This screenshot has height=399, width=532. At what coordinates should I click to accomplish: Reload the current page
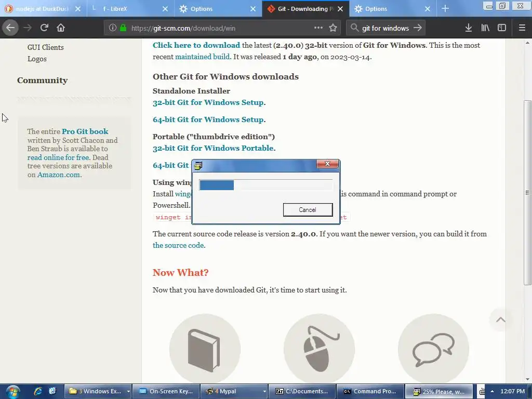pos(44,28)
